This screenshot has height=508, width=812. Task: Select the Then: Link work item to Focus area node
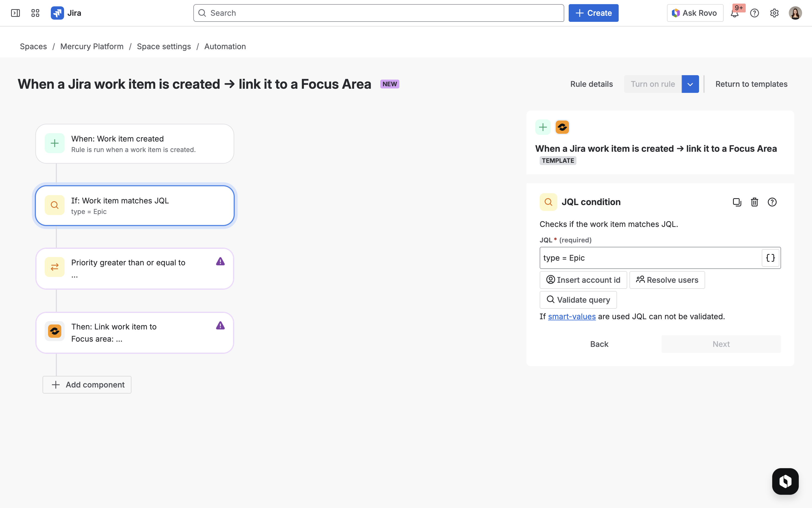[135, 332]
